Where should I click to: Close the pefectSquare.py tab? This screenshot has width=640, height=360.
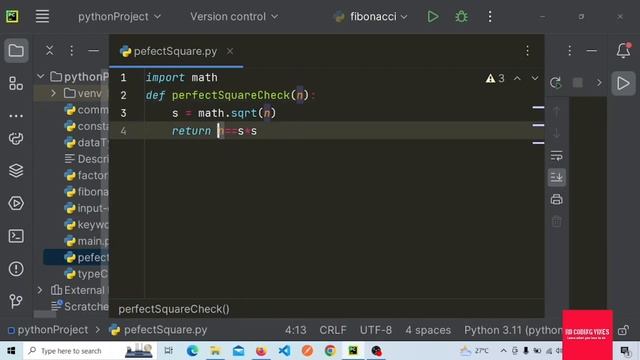click(x=230, y=51)
